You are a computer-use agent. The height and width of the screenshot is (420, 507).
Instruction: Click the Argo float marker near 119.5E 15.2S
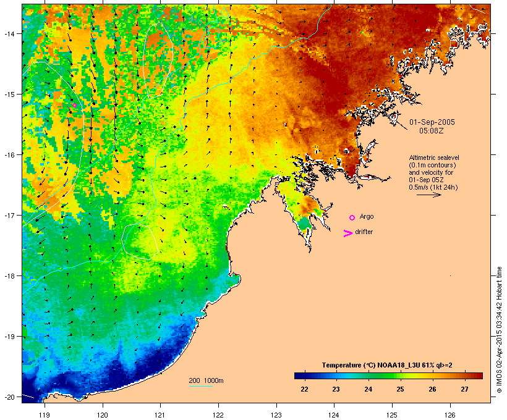(x=74, y=106)
